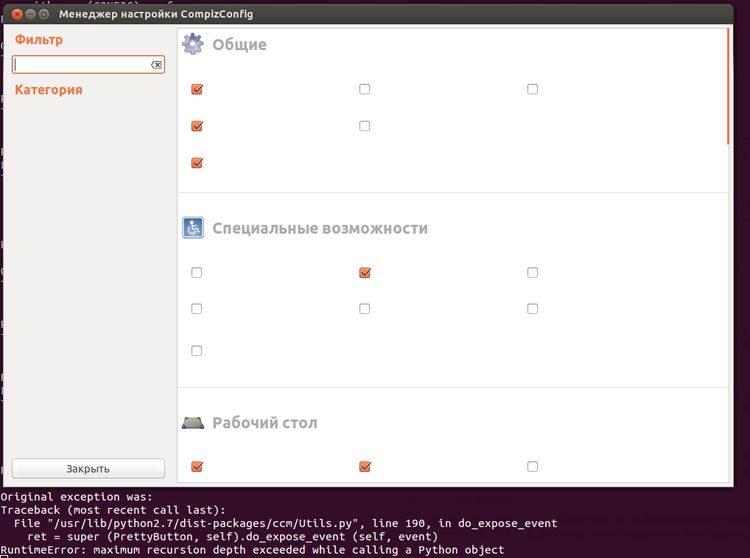
Task: Focus the Фильтр search input field
Action: 88,65
